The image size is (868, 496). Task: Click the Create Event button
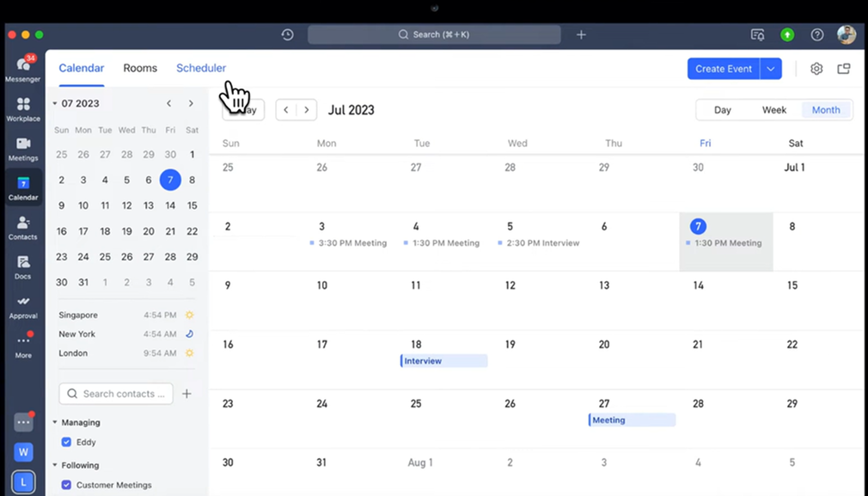724,68
